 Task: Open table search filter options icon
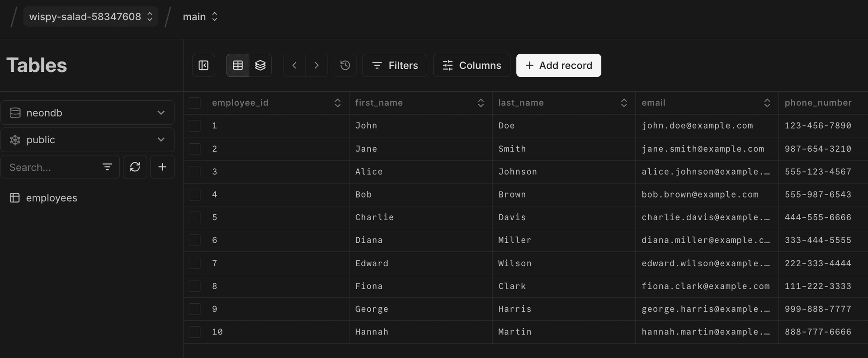point(107,167)
